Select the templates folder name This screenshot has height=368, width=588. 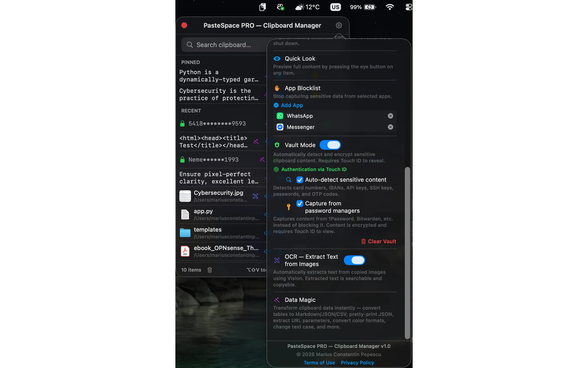207,230
